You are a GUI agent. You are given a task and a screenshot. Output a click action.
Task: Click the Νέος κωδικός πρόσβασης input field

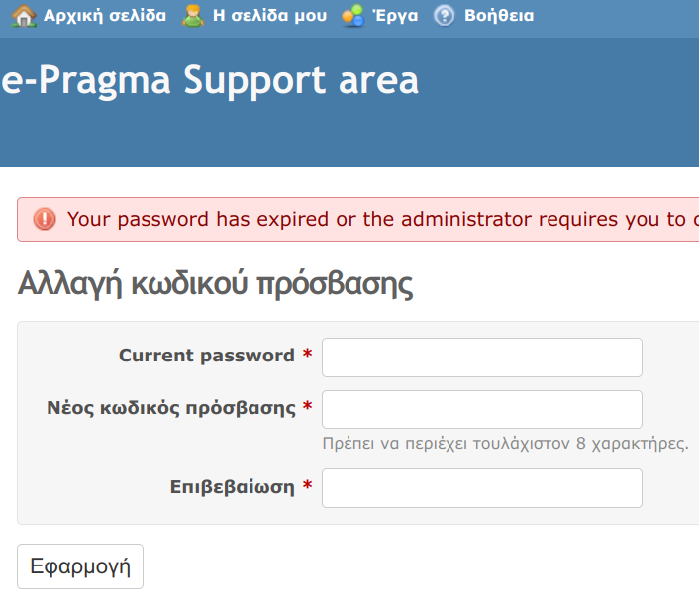482,409
